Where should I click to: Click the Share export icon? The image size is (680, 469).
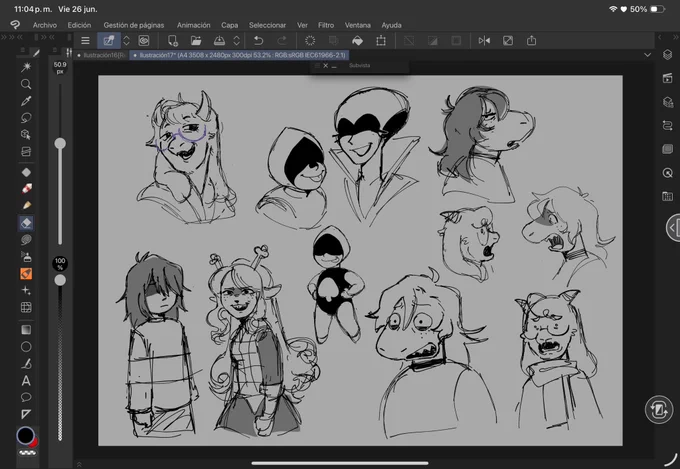(531, 41)
